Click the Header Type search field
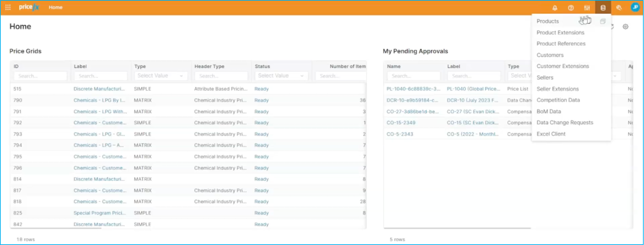 (x=221, y=76)
